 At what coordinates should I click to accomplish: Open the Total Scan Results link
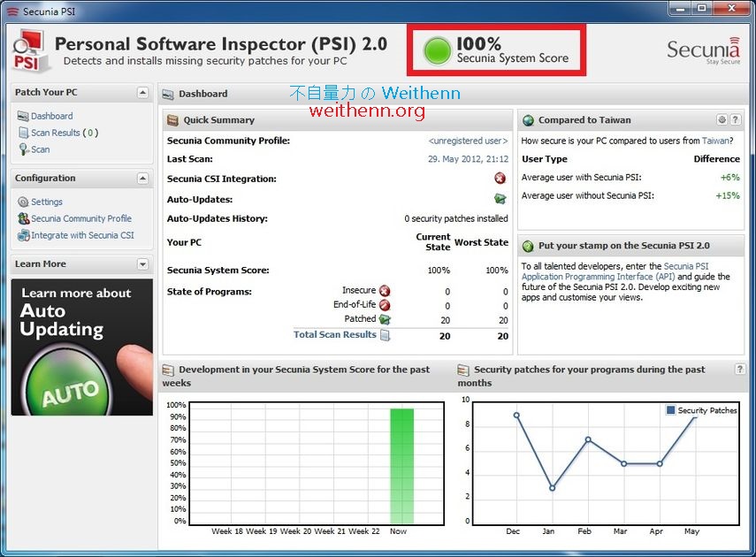334,334
